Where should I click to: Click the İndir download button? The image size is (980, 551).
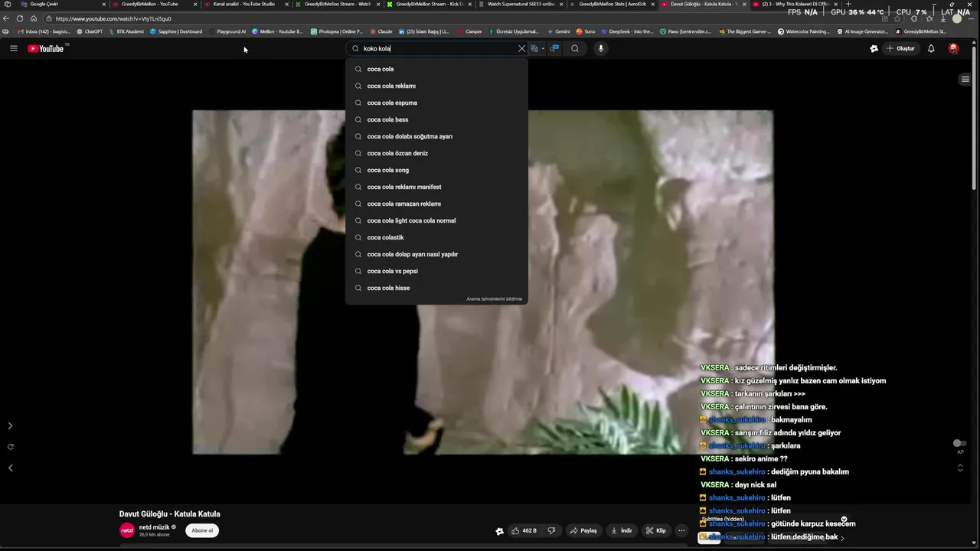point(622,530)
